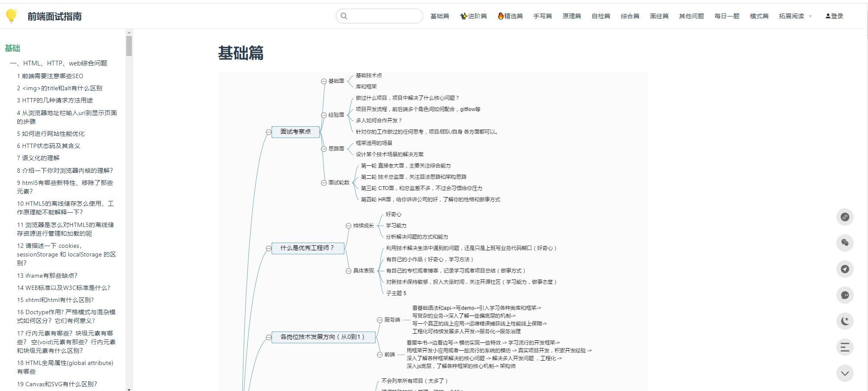This screenshot has height=391, width=868.
Task: Open sidebar item 15 xhtml和html有什么区别
Action: pos(56,300)
